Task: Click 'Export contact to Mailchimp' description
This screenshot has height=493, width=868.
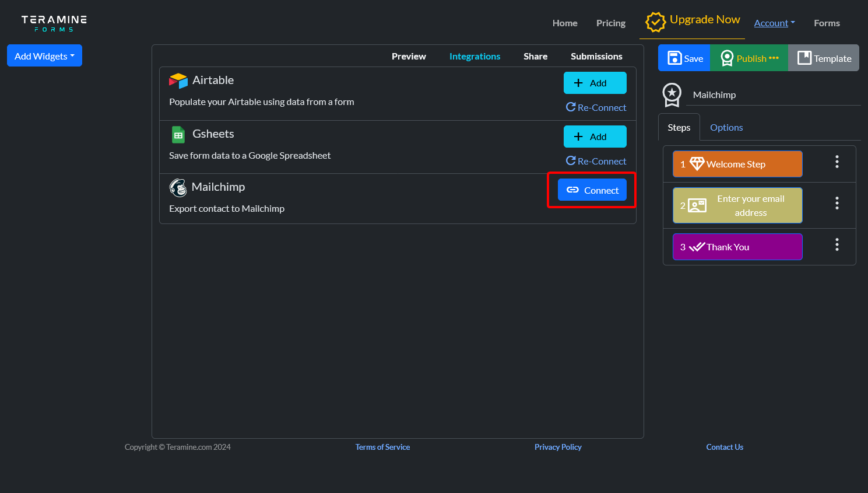Action: (227, 208)
